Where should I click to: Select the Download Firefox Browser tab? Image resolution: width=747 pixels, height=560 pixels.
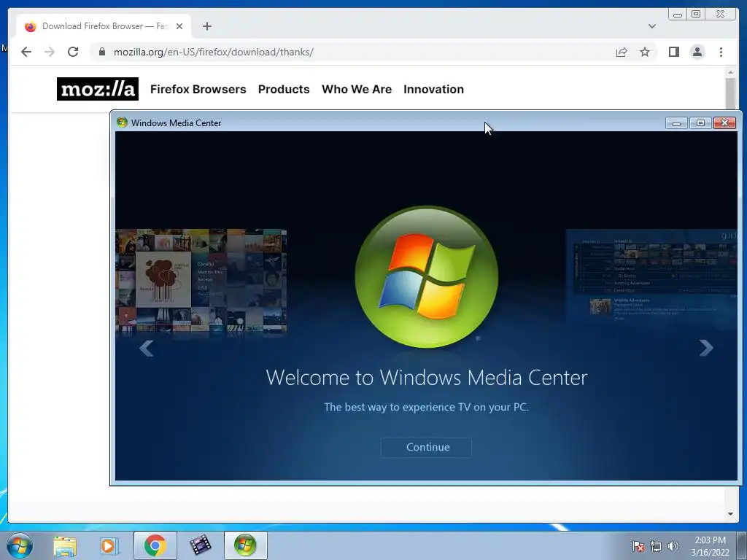click(104, 26)
